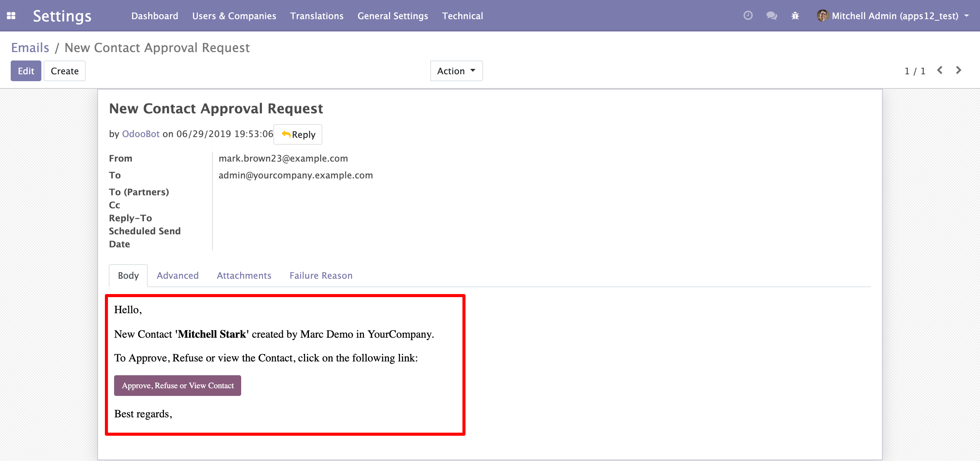Click the activities clock icon
The height and width of the screenshot is (461, 980).
pyautogui.click(x=748, y=16)
